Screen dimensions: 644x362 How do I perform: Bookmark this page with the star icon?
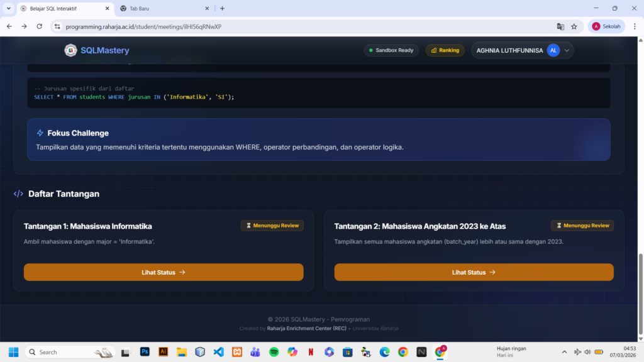click(x=574, y=26)
